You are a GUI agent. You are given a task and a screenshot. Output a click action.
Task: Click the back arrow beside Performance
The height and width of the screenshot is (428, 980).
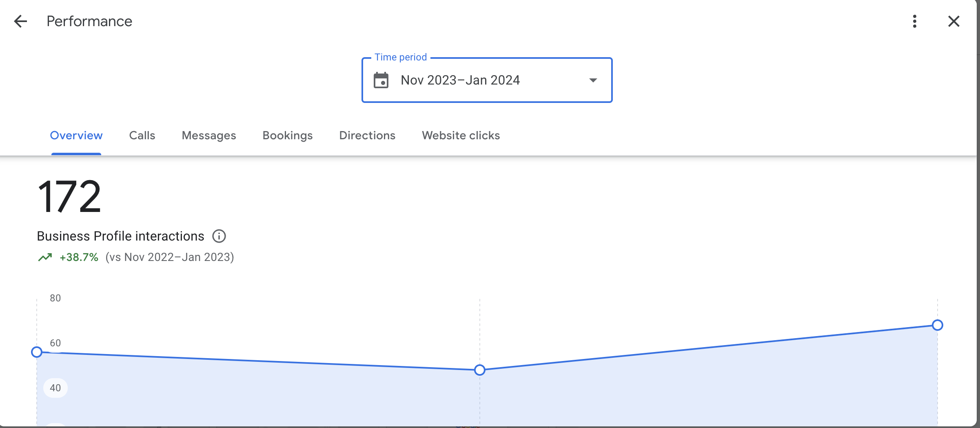[20, 21]
